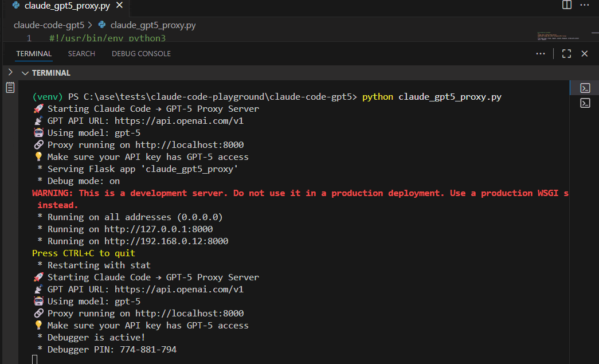
Task: Click claude-code-gpt5 breadcrumb folder
Action: tap(49, 25)
